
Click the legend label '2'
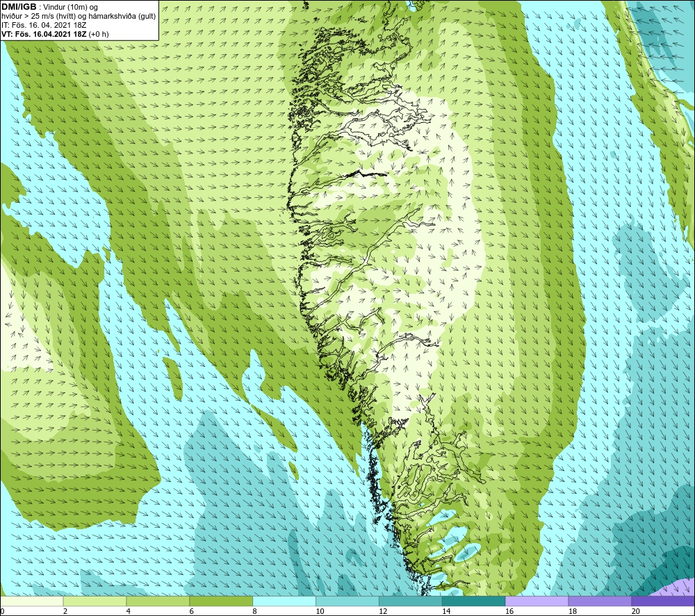[x=65, y=612]
